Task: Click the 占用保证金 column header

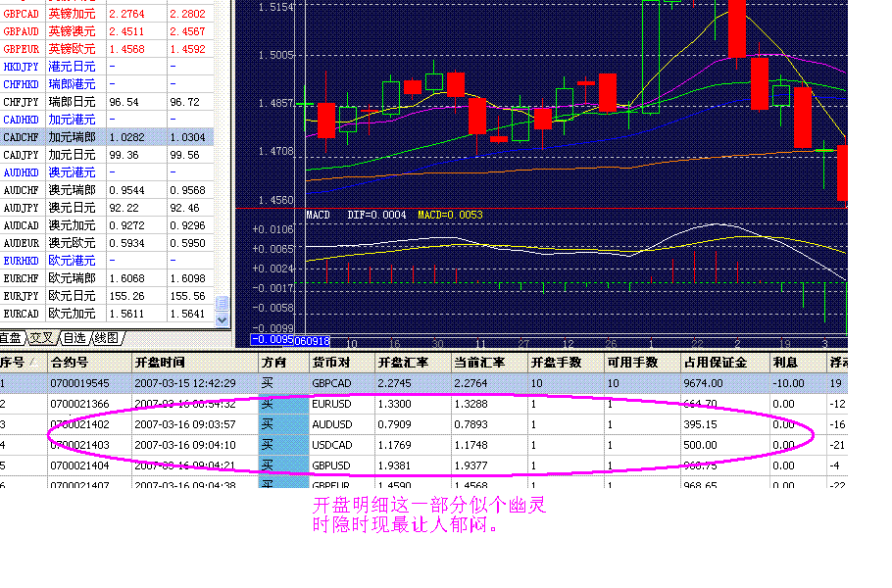Action: (724, 363)
